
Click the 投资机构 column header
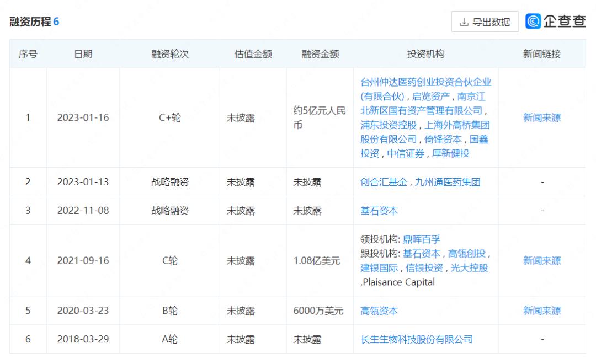coord(425,54)
